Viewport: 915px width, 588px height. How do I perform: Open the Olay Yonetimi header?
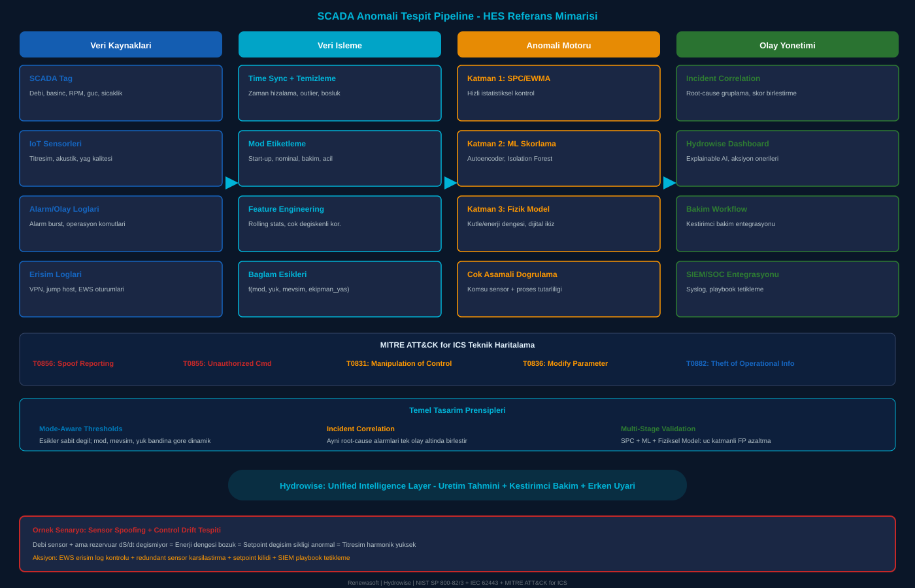click(788, 45)
